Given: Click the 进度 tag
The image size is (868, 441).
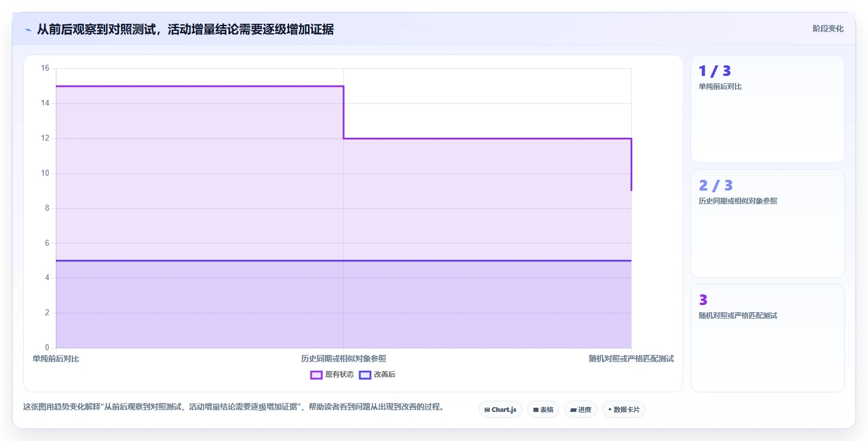Looking at the screenshot, I should tap(581, 410).
